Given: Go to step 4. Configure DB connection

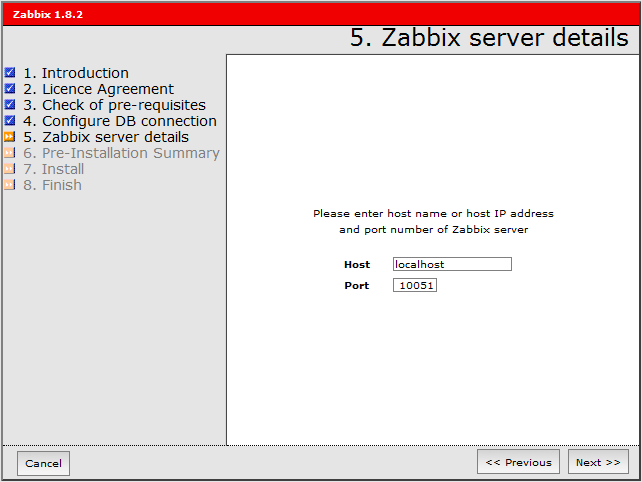Looking at the screenshot, I should tap(120, 121).
